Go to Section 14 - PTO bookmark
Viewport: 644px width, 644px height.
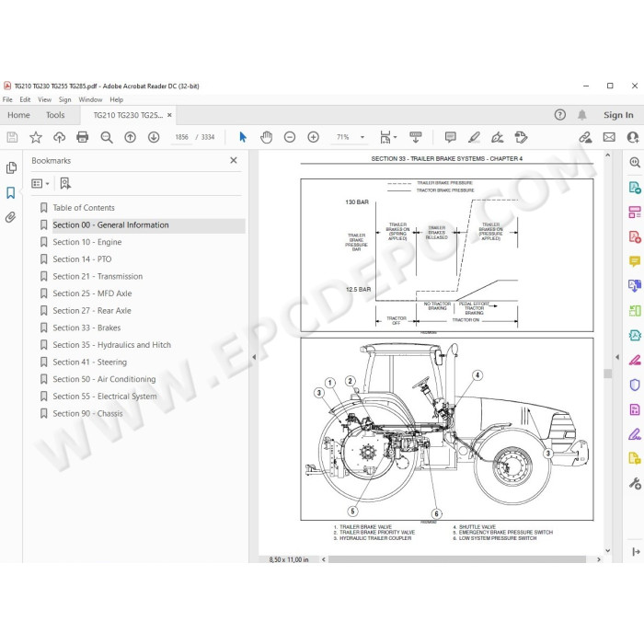tap(82, 259)
